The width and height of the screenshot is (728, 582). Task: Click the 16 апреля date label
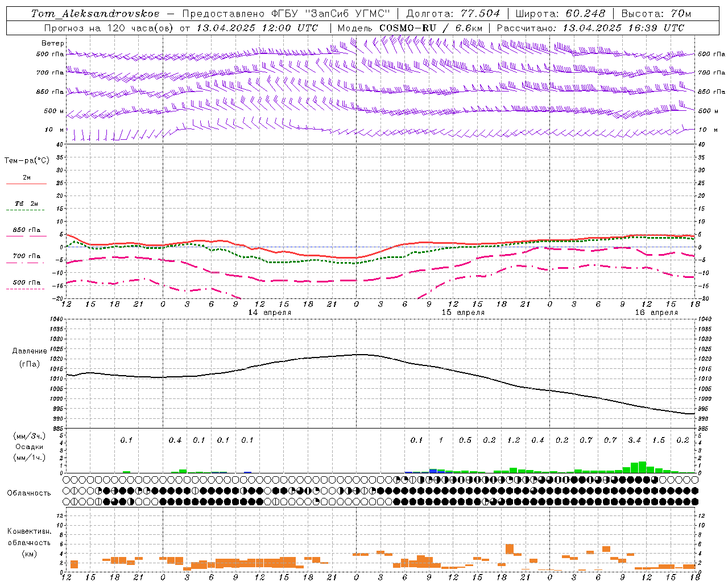click(x=656, y=313)
